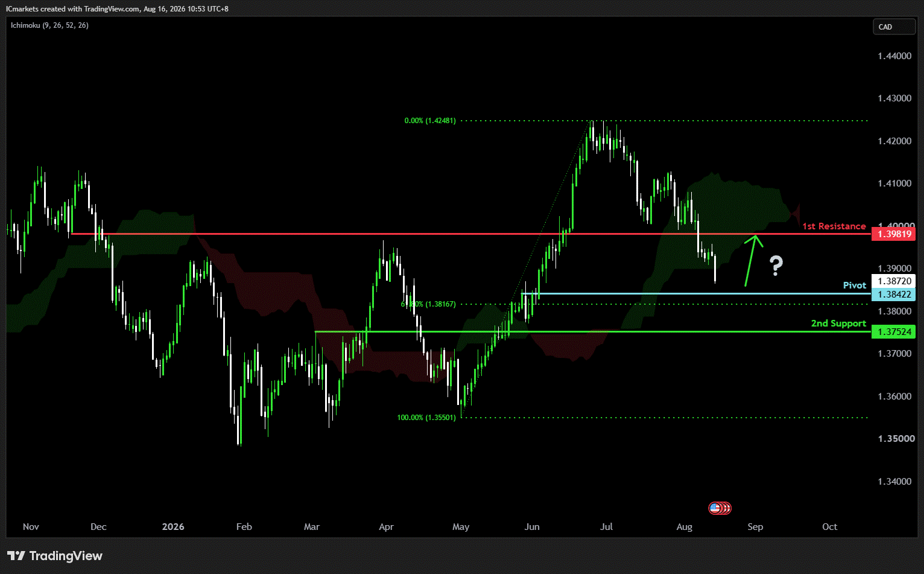Click the 1.38422 pivot price label
Image resolution: width=924 pixels, height=574 pixels.
894,295
